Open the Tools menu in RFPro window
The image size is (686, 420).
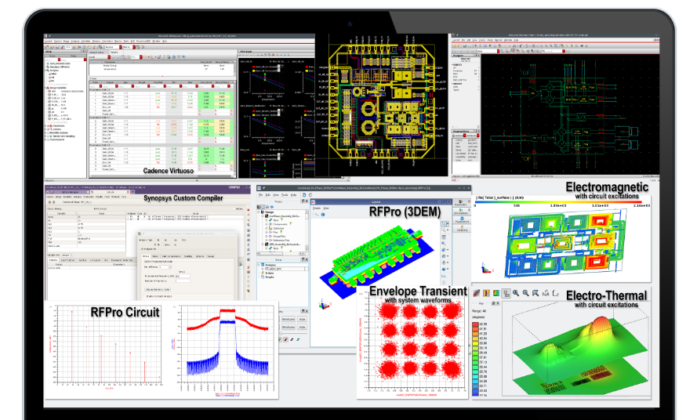(x=285, y=195)
